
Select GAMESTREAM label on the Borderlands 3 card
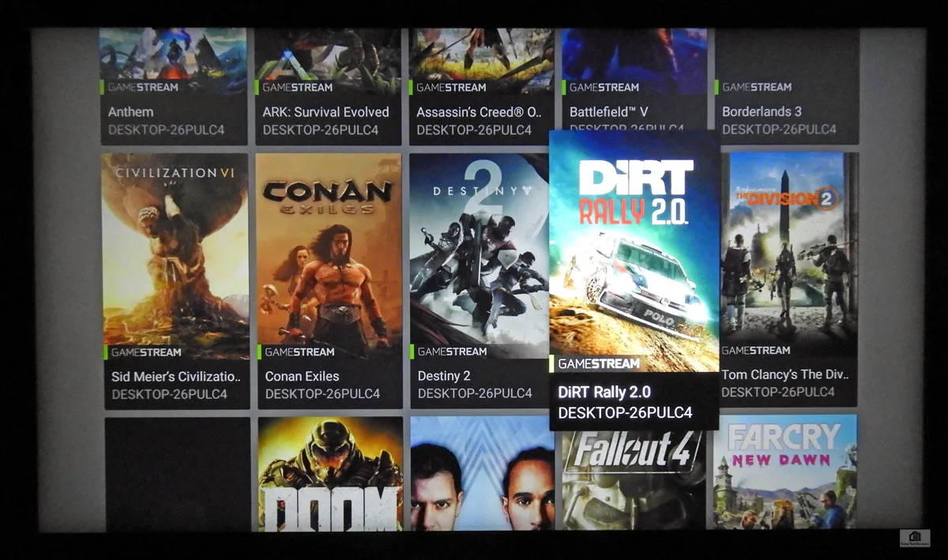[757, 87]
